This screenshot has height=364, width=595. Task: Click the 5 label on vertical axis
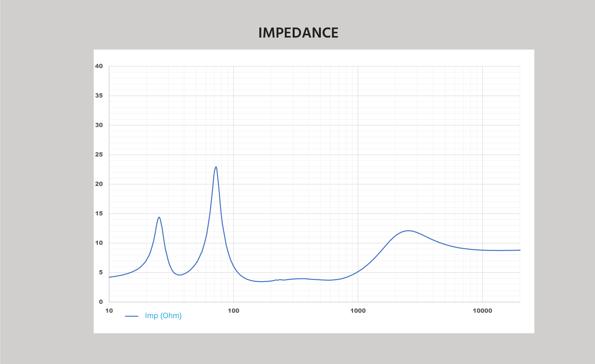pyautogui.click(x=101, y=273)
